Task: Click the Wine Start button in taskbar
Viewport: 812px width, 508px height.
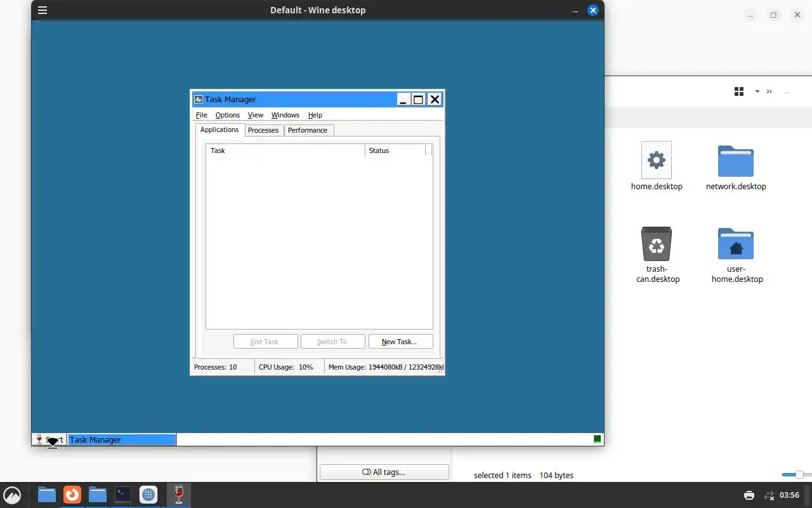Action: 49,439
